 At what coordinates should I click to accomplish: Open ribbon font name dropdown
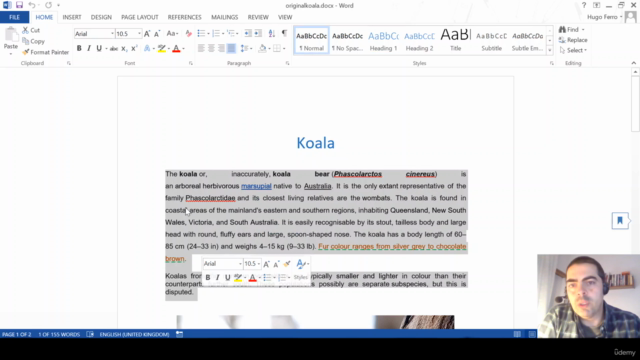point(112,34)
